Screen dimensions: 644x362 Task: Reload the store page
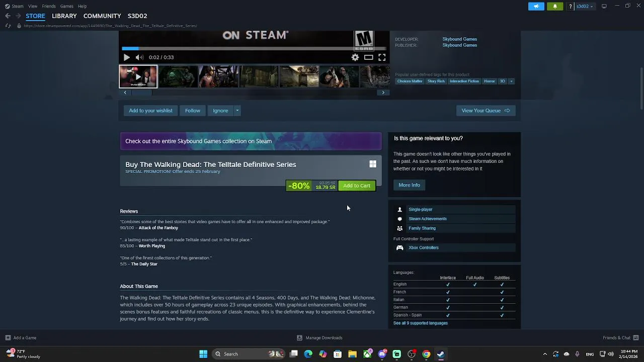tap(7, 26)
